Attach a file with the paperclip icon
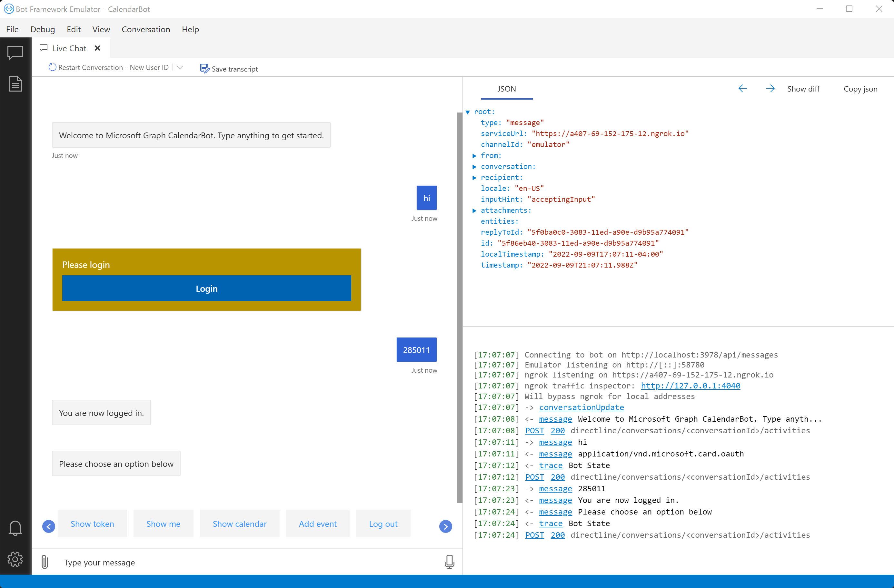The image size is (894, 588). pos(45,562)
